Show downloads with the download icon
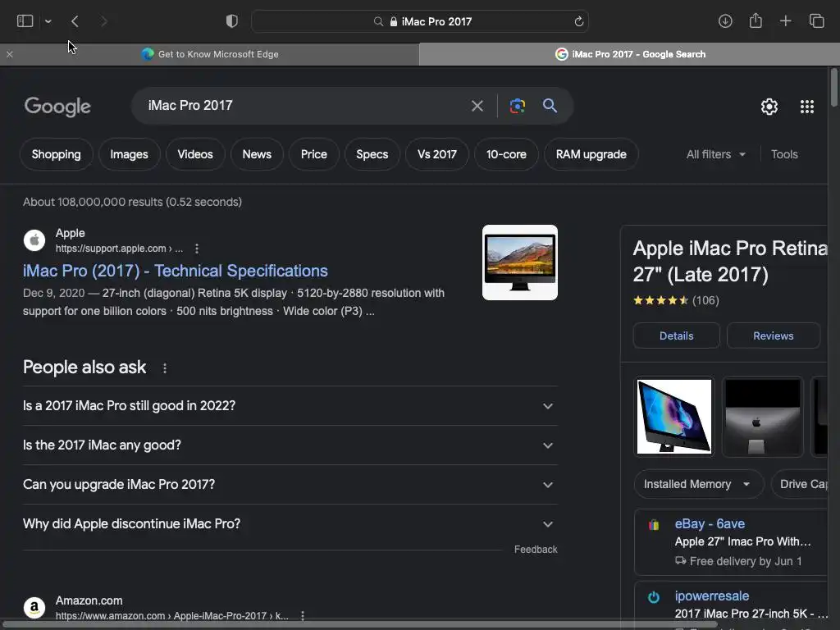This screenshot has height=630, width=840. (725, 21)
